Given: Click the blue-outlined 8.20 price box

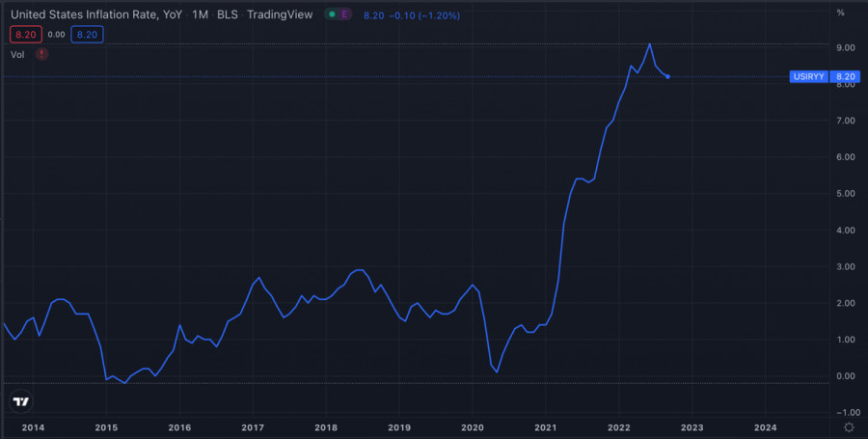Looking at the screenshot, I should (88, 35).
